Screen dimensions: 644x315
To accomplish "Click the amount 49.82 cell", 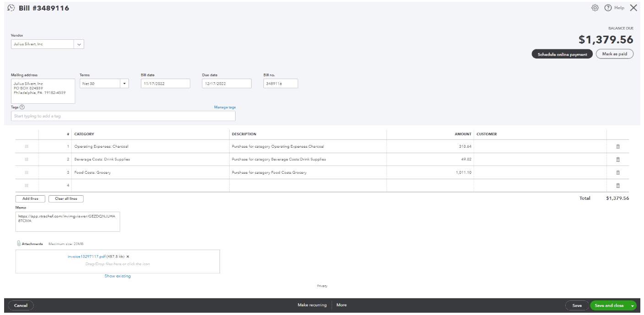I will click(x=430, y=159).
